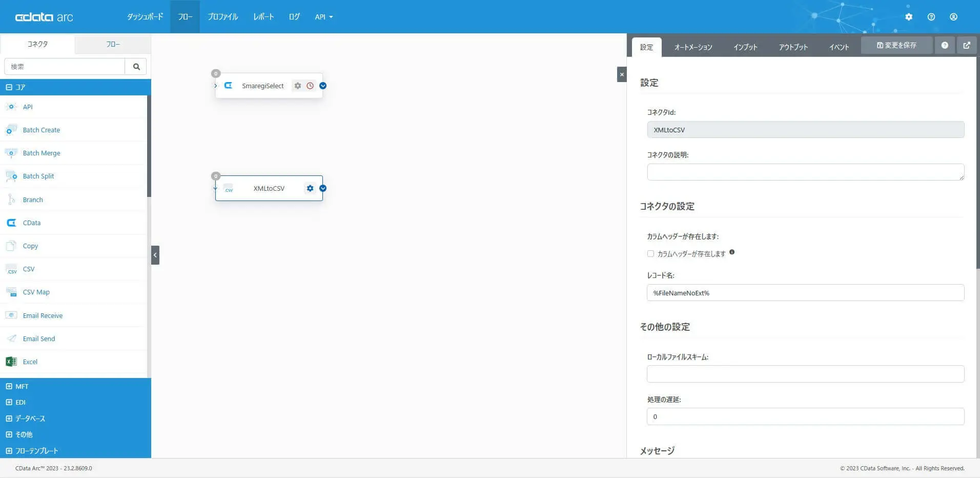Image resolution: width=980 pixels, height=478 pixels.
Task: Switch to the オートメーション tab
Action: (693, 47)
